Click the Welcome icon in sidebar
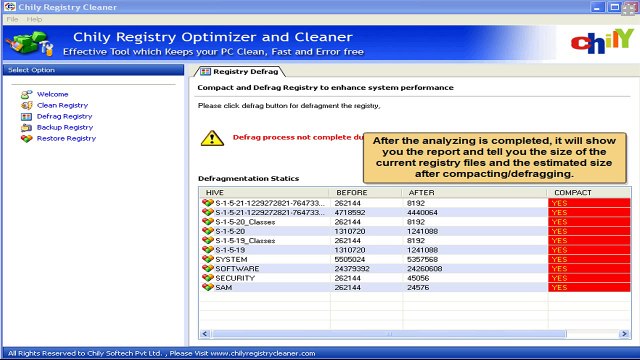This screenshot has height=360, width=640. coord(27,94)
